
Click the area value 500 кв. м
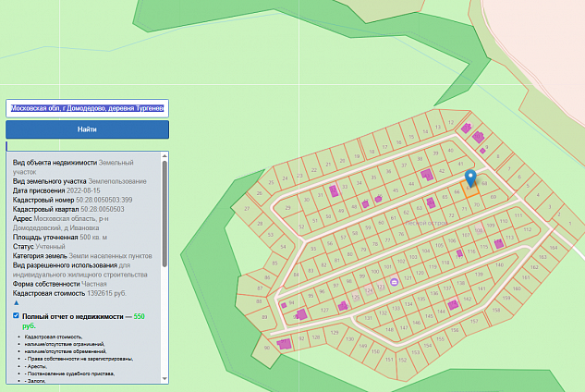[93, 237]
